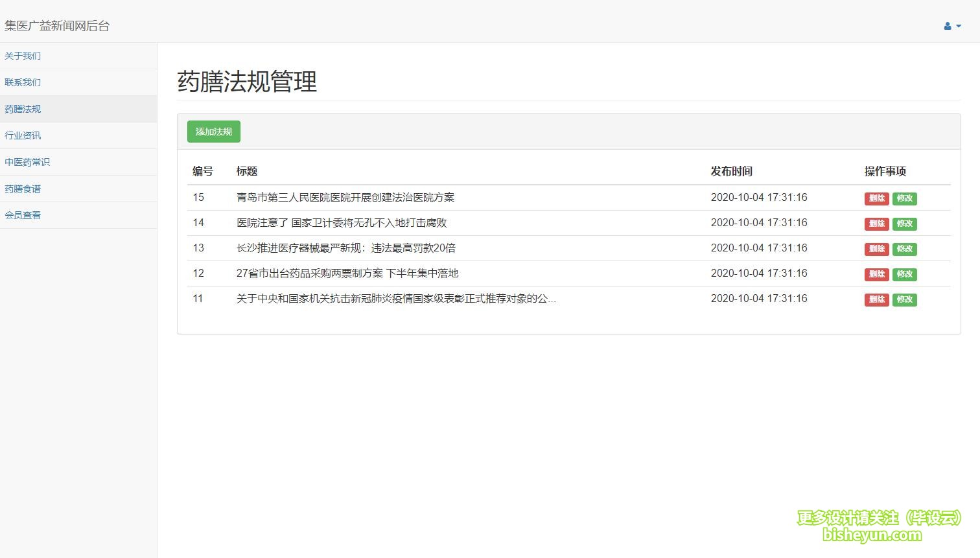Screen dimensions: 980x558
Task: Click the 集医广益新闻网后台 site title
Action: (57, 26)
